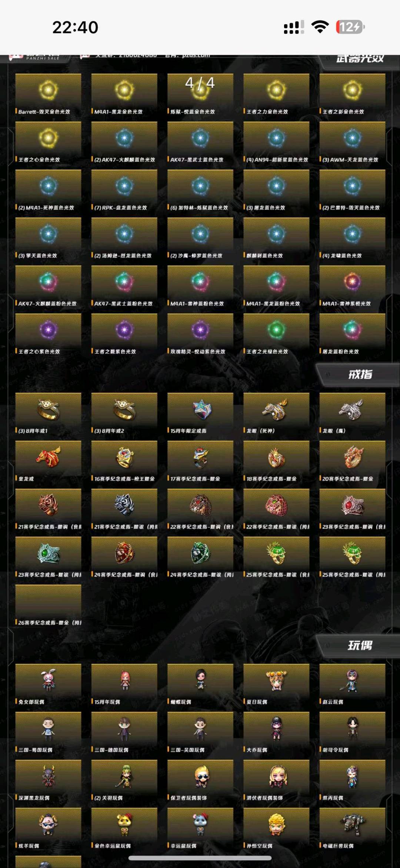The image size is (400, 868).
Task: Tap the home indicator bar at bottom
Action: click(200, 858)
